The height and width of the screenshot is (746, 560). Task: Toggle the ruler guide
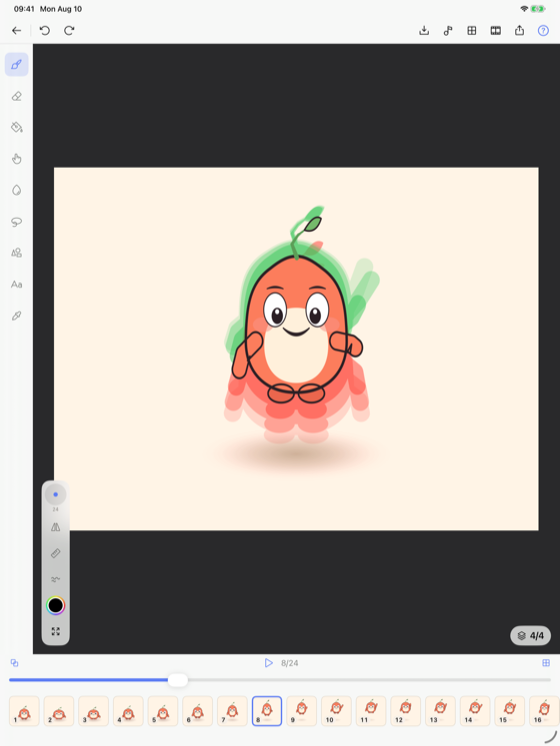(56, 553)
